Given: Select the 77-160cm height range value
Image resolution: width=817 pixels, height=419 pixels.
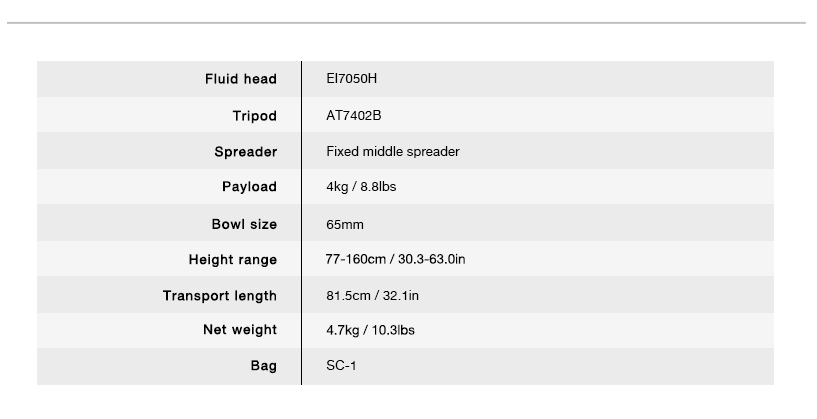Looking at the screenshot, I should click(x=395, y=259).
